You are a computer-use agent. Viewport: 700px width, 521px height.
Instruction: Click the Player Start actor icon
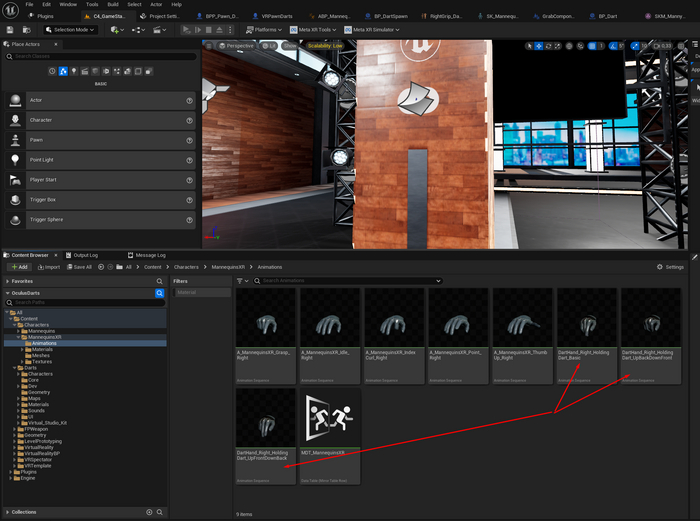16,180
